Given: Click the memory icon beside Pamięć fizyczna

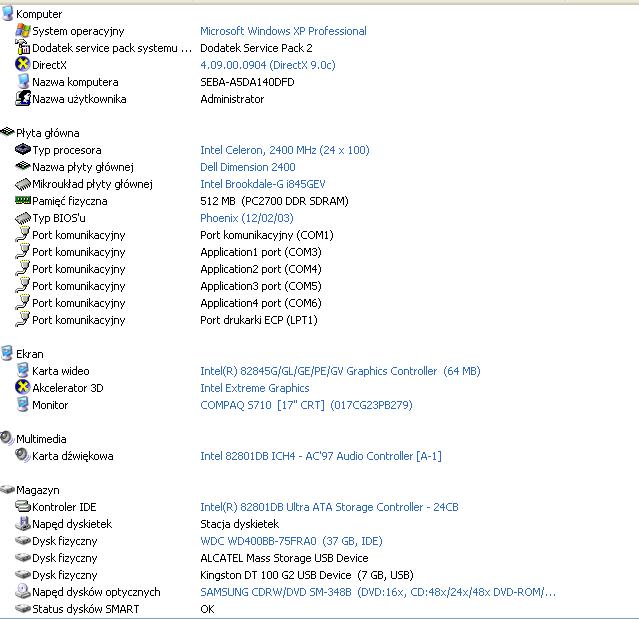Looking at the screenshot, I should [23, 201].
